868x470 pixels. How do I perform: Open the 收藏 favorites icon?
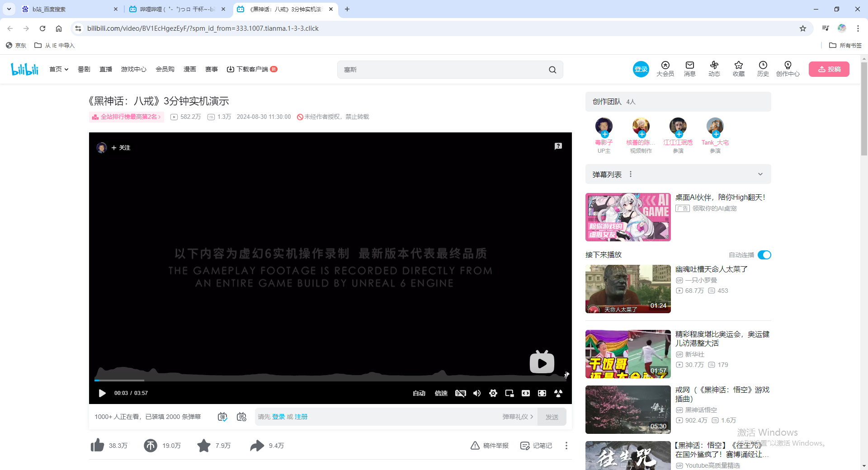coord(738,69)
